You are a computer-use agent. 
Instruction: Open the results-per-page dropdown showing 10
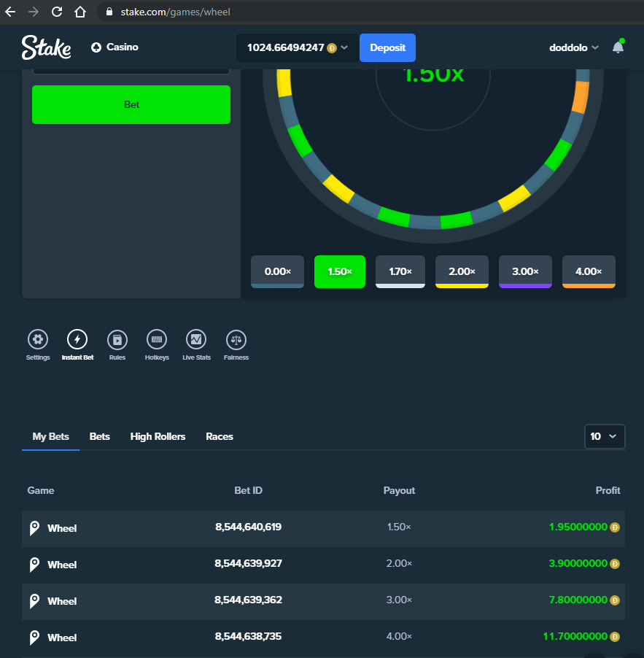click(x=605, y=436)
